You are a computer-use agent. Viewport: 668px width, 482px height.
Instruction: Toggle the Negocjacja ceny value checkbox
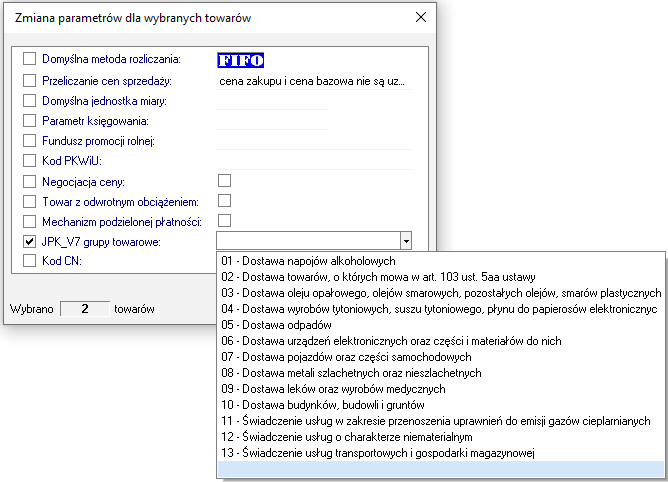(224, 180)
